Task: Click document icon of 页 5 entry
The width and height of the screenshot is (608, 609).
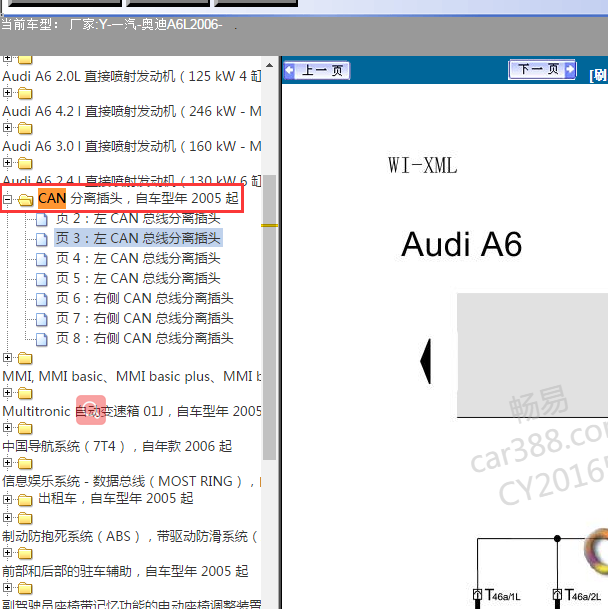Action: coord(42,280)
